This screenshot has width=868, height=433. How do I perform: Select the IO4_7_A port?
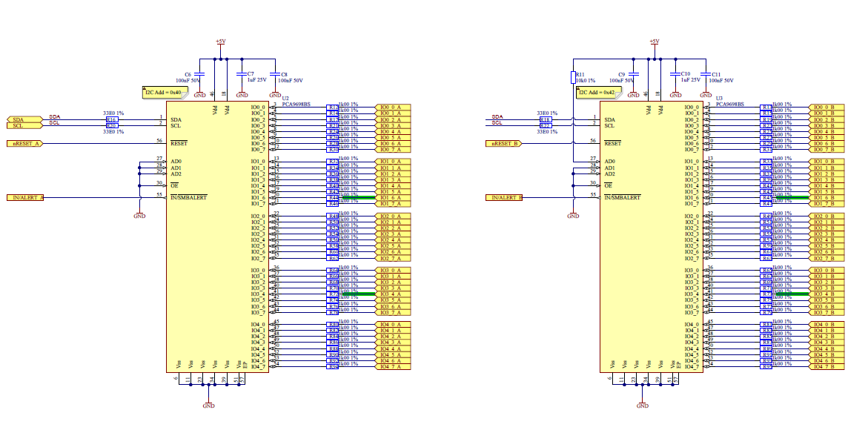[x=393, y=366]
